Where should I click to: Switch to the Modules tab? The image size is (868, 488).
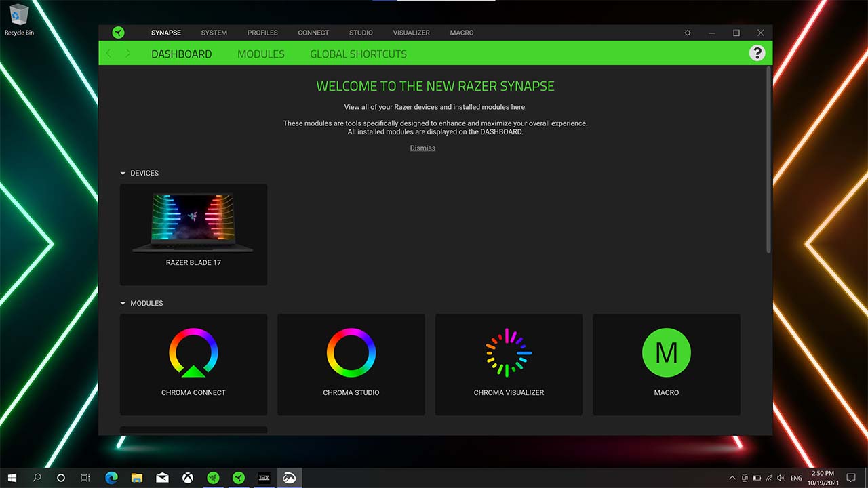[260, 54]
